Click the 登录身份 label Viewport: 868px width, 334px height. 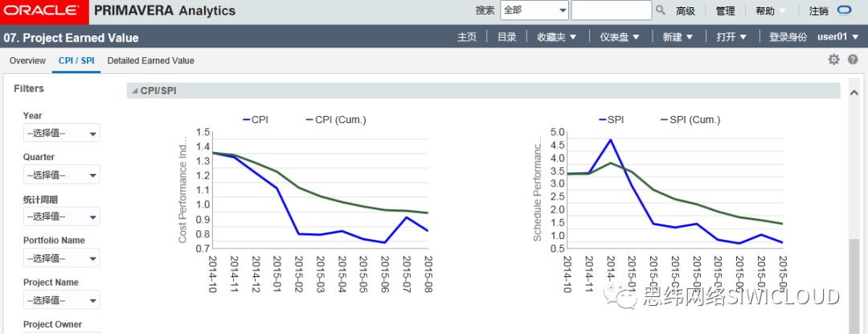(788, 37)
